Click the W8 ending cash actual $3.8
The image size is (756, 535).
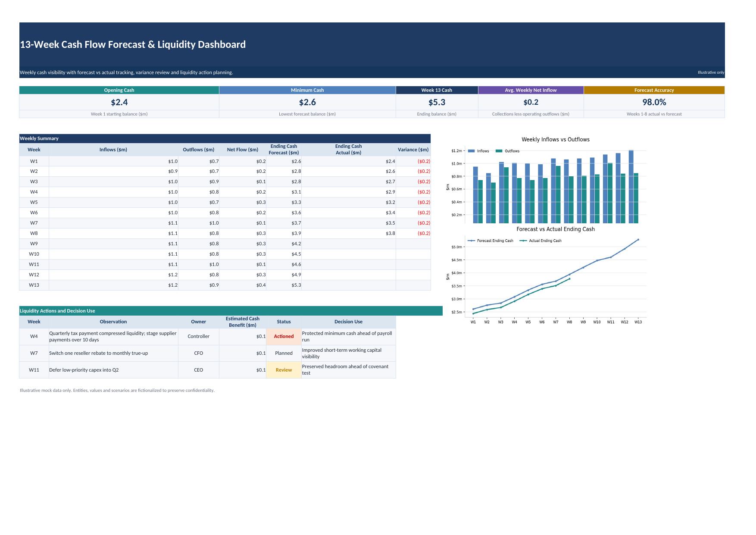(x=348, y=234)
